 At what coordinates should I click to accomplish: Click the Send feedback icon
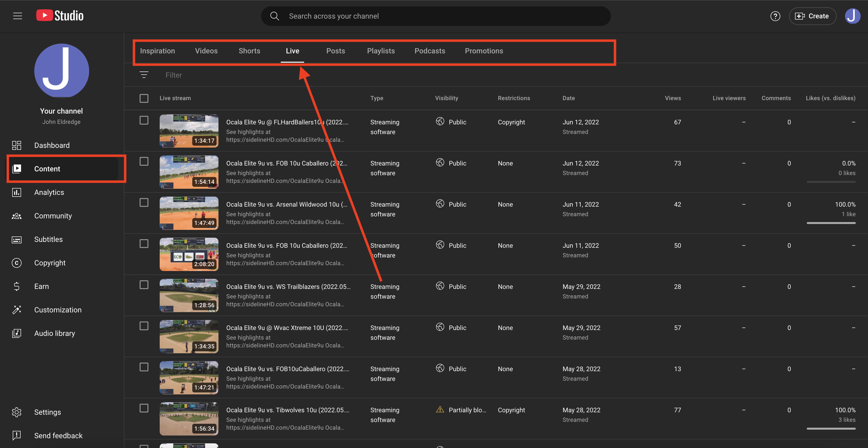click(x=16, y=436)
